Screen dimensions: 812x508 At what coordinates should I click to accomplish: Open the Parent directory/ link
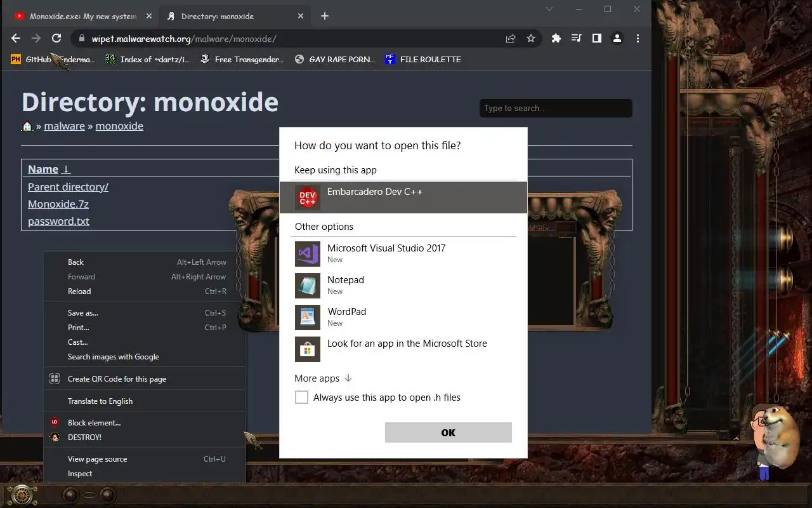tap(68, 187)
